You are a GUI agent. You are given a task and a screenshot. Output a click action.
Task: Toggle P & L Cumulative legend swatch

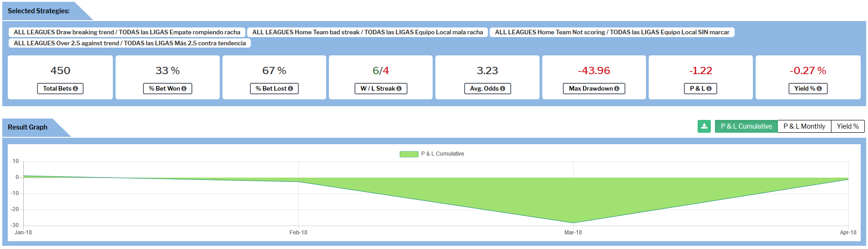[409, 154]
